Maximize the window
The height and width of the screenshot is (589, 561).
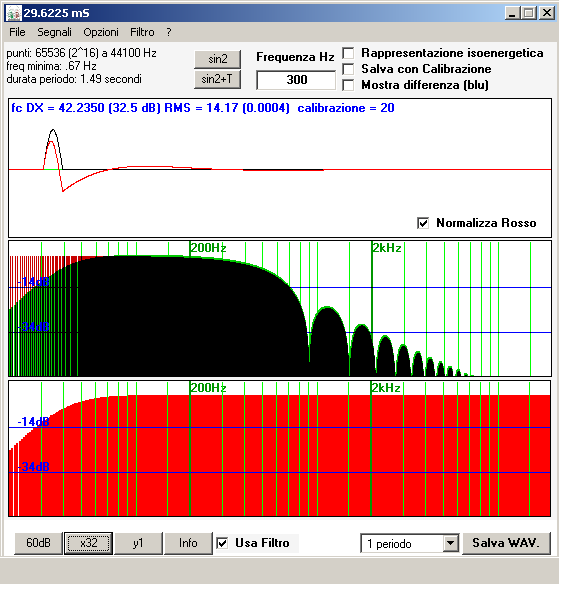529,14
